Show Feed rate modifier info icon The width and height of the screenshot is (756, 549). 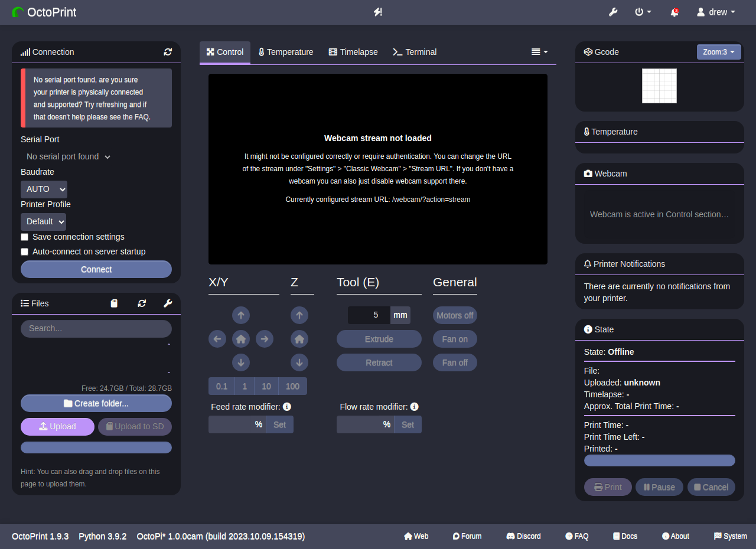pyautogui.click(x=287, y=407)
